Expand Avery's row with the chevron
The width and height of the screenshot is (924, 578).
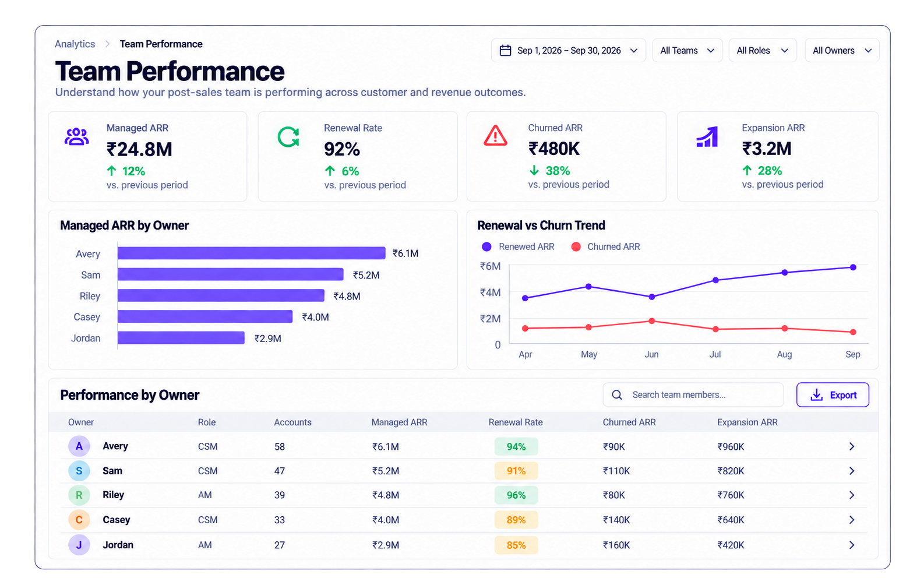click(x=852, y=447)
